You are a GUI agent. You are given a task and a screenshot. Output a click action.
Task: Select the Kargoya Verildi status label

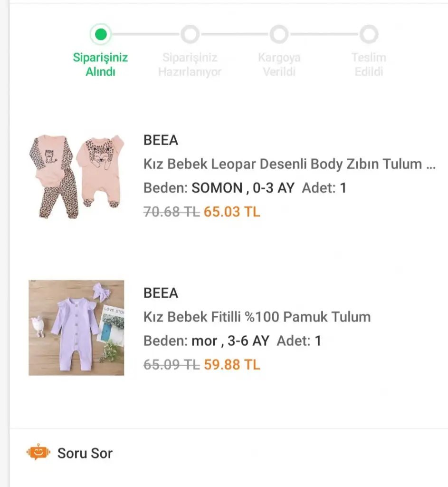[279, 65]
